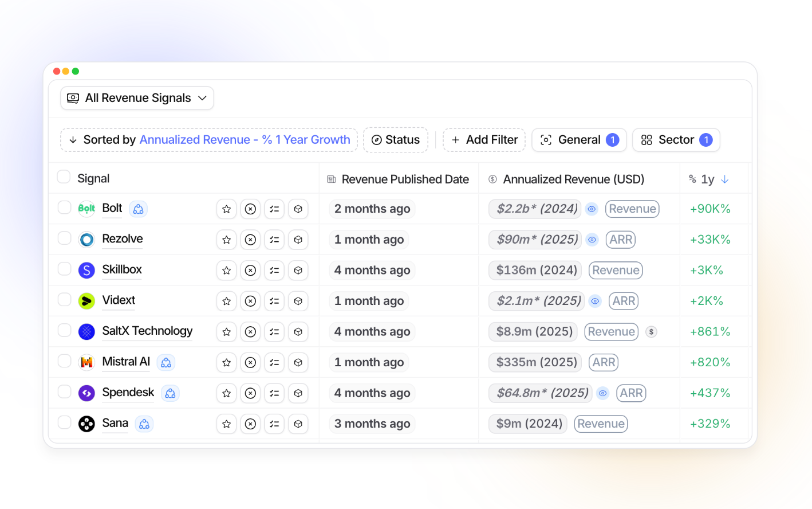
Task: Toggle the eye icon next to $2.2b* (2024)
Action: (592, 209)
